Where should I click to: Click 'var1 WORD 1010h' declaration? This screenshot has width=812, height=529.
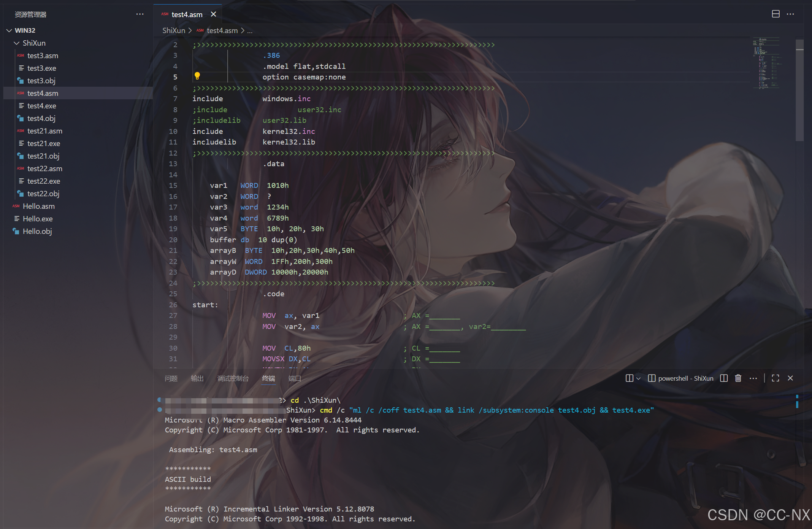pos(249,186)
